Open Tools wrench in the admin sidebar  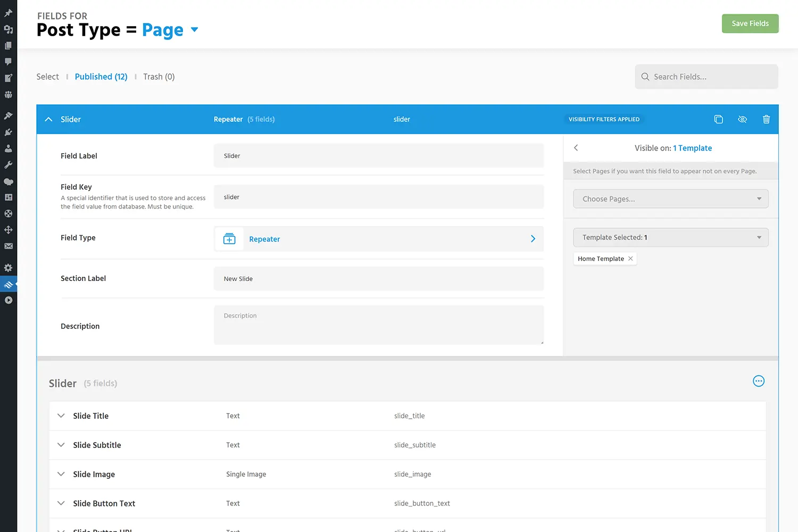9,165
